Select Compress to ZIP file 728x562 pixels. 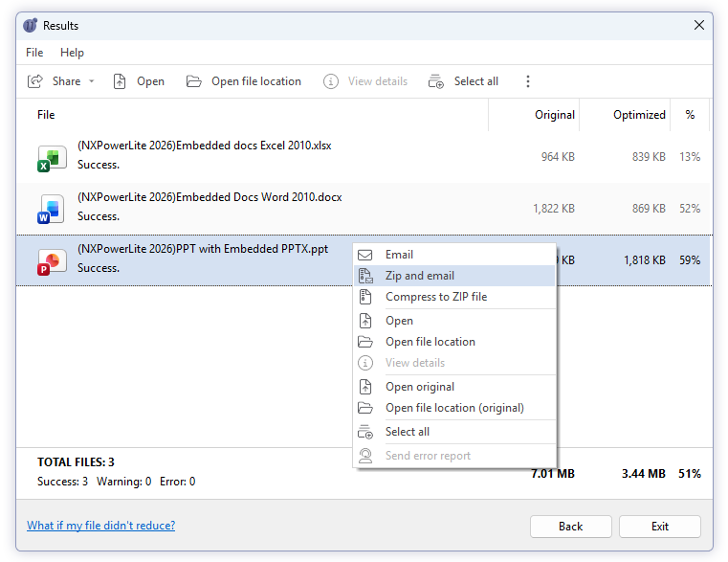tap(435, 297)
